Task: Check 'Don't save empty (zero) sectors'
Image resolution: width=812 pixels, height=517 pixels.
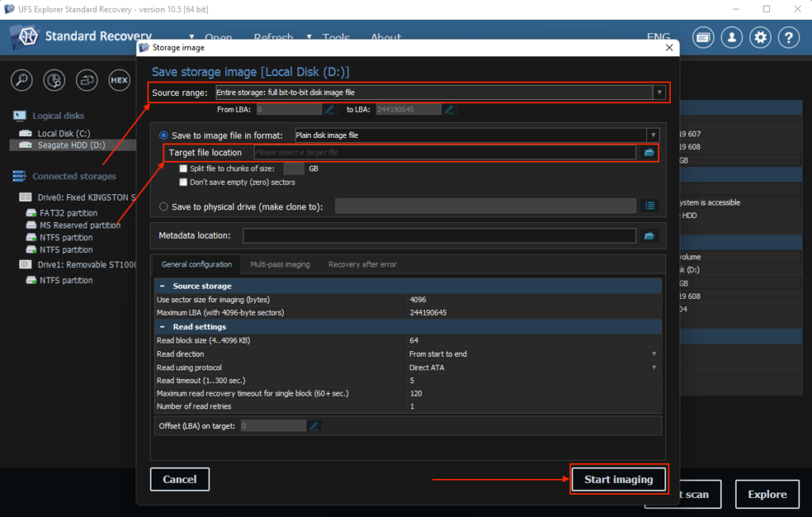Action: coord(183,181)
